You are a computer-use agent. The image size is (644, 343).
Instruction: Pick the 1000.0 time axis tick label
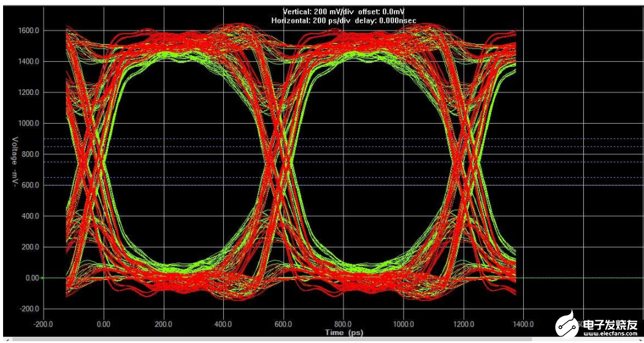[404, 324]
